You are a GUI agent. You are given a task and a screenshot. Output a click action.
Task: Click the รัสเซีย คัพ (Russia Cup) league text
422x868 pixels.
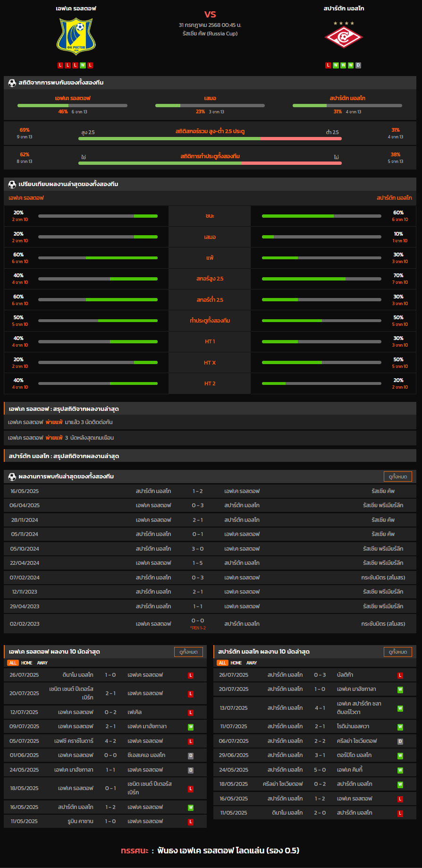[x=210, y=34]
